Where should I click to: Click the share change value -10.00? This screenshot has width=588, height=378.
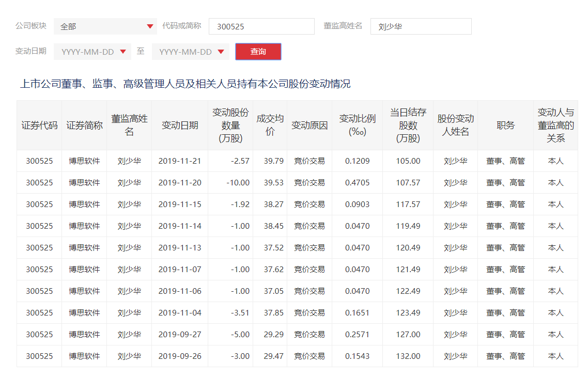[x=238, y=183]
